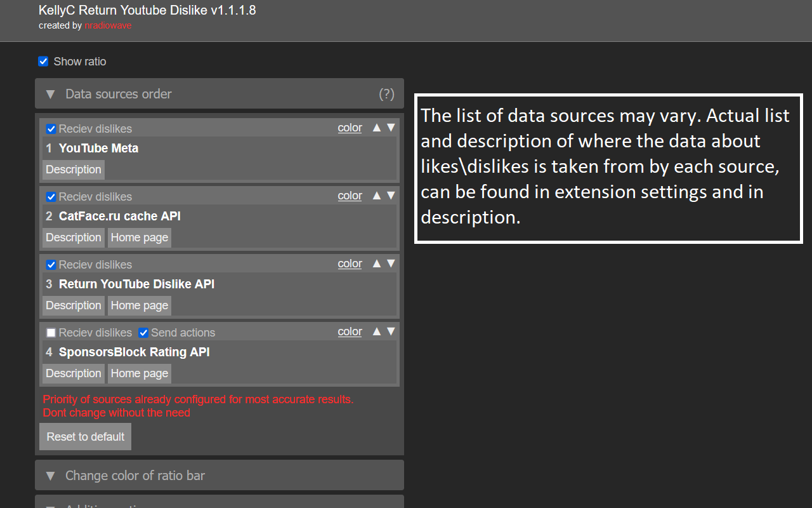The height and width of the screenshot is (508, 812).
Task: Move YouTube Meta source up with arrow
Action: click(x=377, y=128)
